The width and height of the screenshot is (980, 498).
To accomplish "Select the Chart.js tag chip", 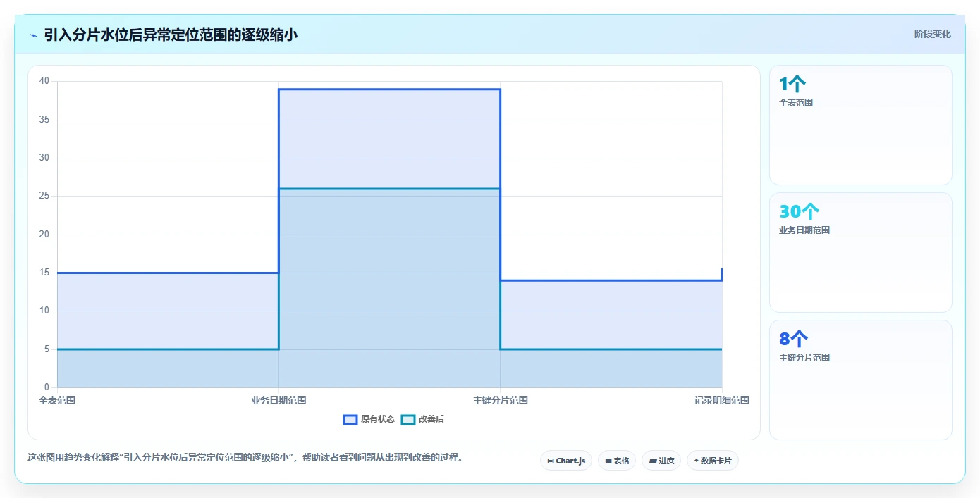I will pyautogui.click(x=566, y=461).
